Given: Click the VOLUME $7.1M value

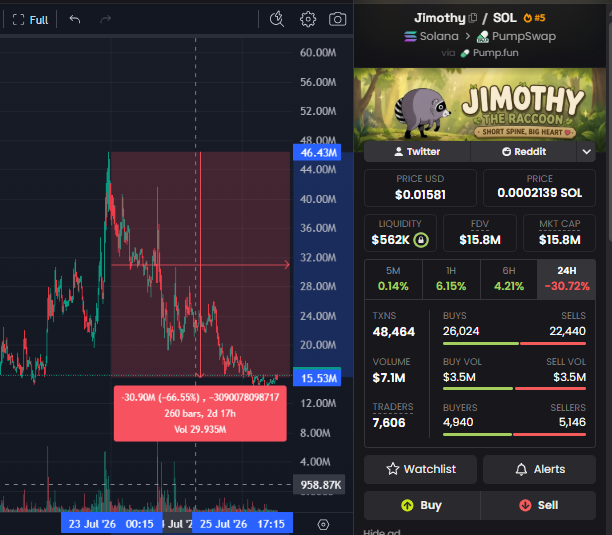Looking at the screenshot, I should pyautogui.click(x=389, y=378).
